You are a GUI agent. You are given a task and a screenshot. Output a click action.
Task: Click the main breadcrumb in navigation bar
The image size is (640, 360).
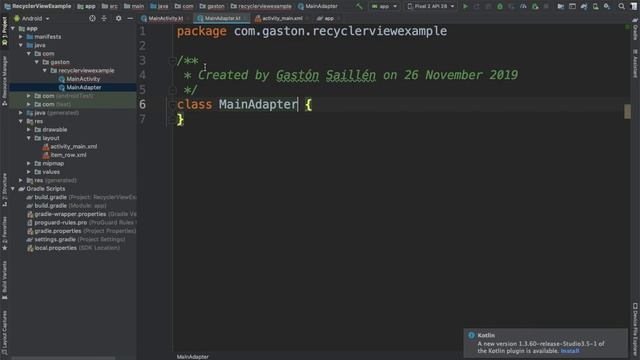coord(134,6)
